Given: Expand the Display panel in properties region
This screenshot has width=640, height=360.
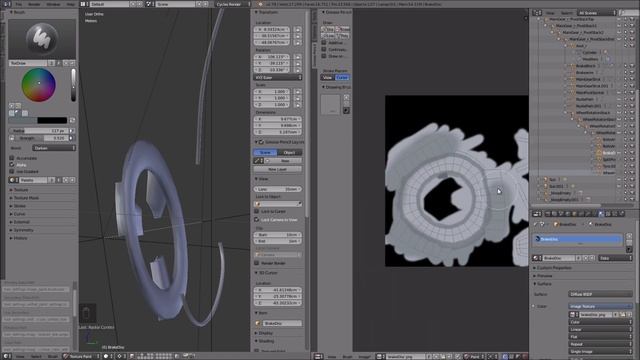Looking at the screenshot, I should (264, 333).
